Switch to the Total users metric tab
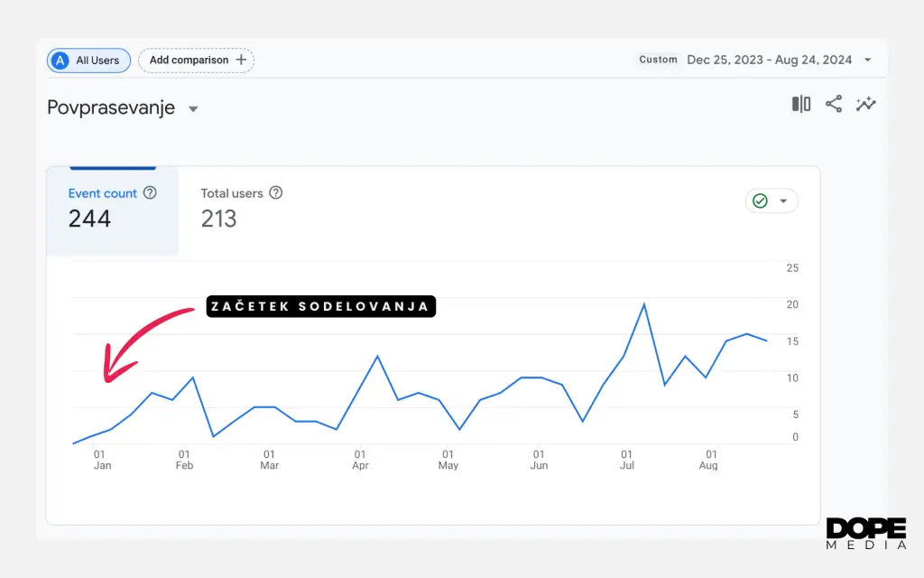 [242, 211]
